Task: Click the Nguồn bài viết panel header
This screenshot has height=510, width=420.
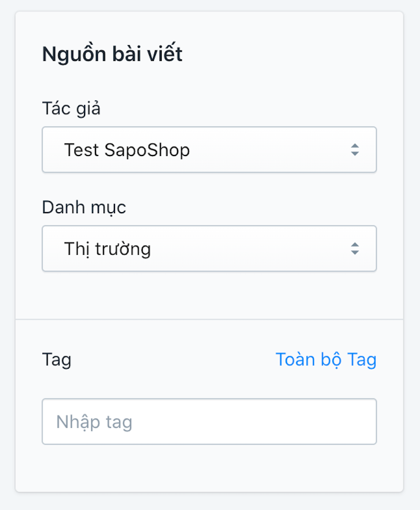Action: click(x=112, y=53)
